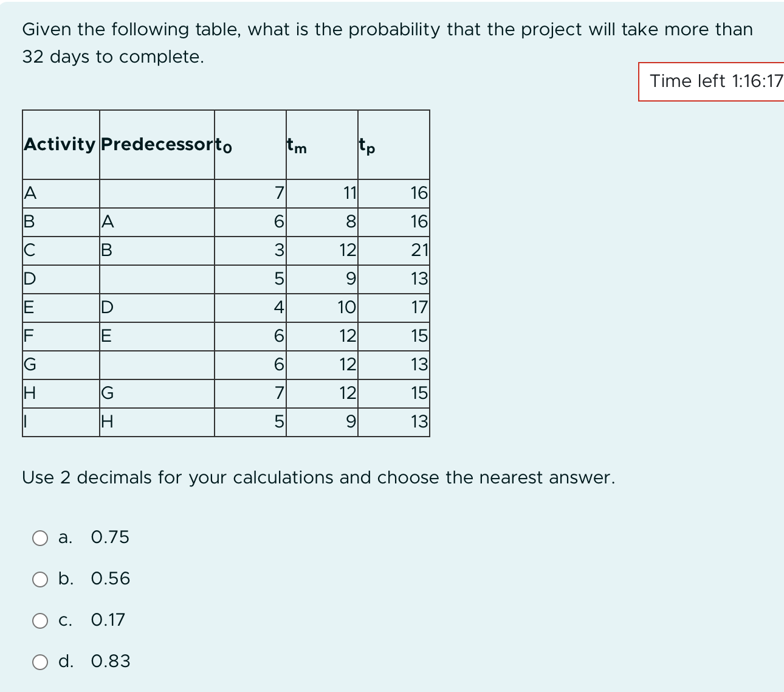Screen dimensions: 784x692
Task: Select answer option b. 0.56
Action: [x=41, y=580]
